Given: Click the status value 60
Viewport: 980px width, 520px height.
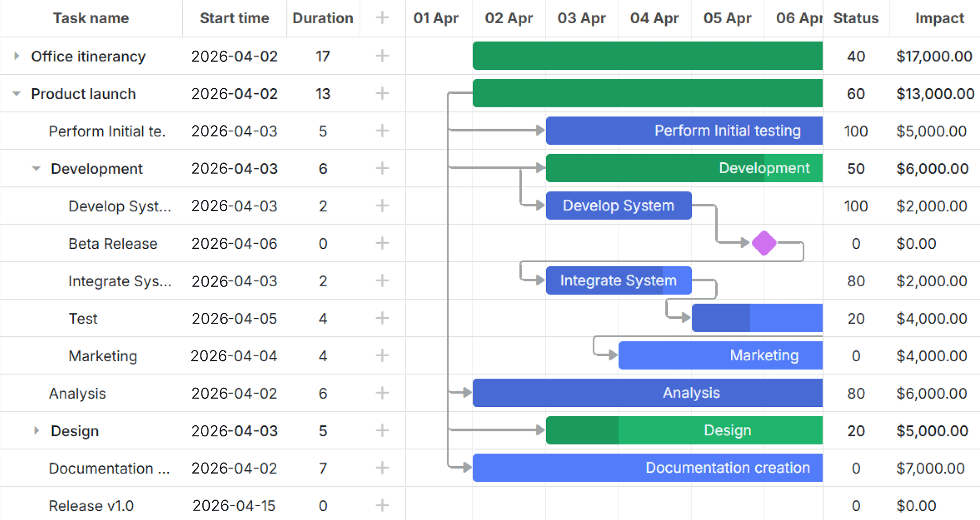Looking at the screenshot, I should coord(856,93).
